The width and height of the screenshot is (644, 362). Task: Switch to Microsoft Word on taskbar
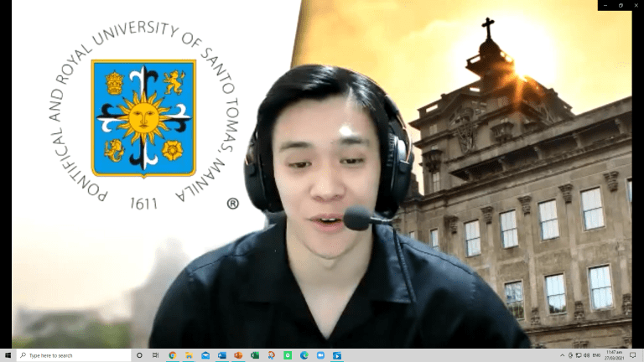pyautogui.click(x=221, y=355)
